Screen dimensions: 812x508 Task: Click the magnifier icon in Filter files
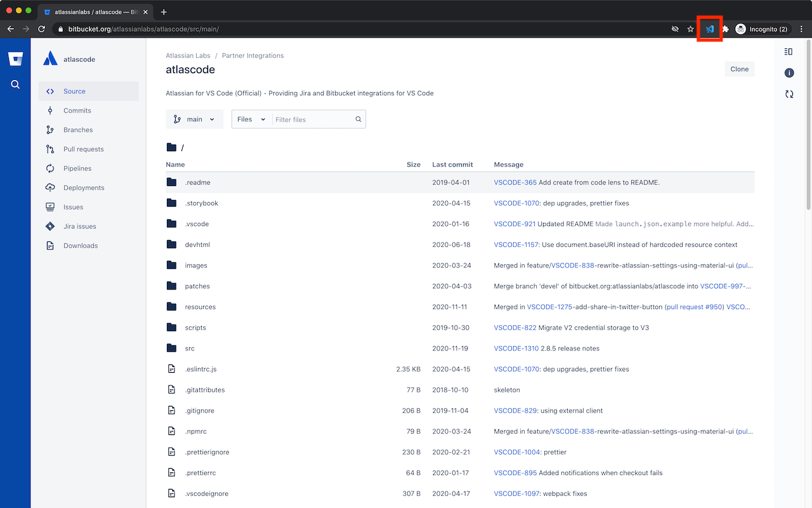coord(358,119)
